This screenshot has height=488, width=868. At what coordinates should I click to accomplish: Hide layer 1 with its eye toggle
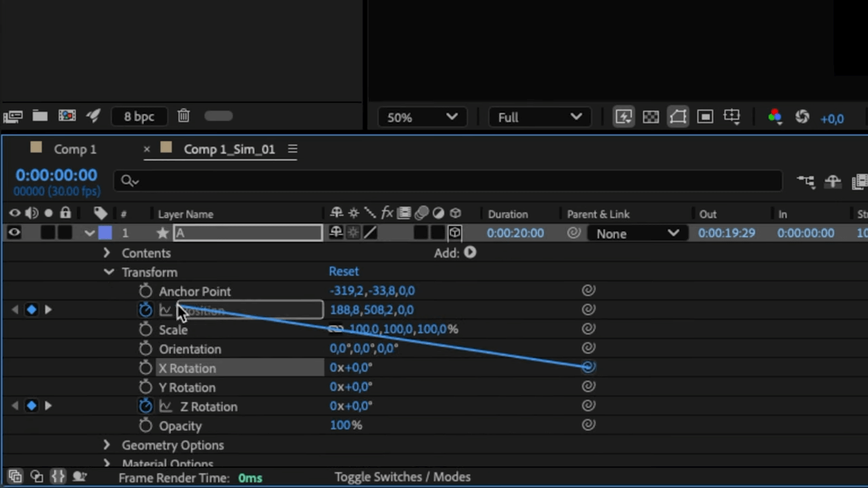[14, 233]
